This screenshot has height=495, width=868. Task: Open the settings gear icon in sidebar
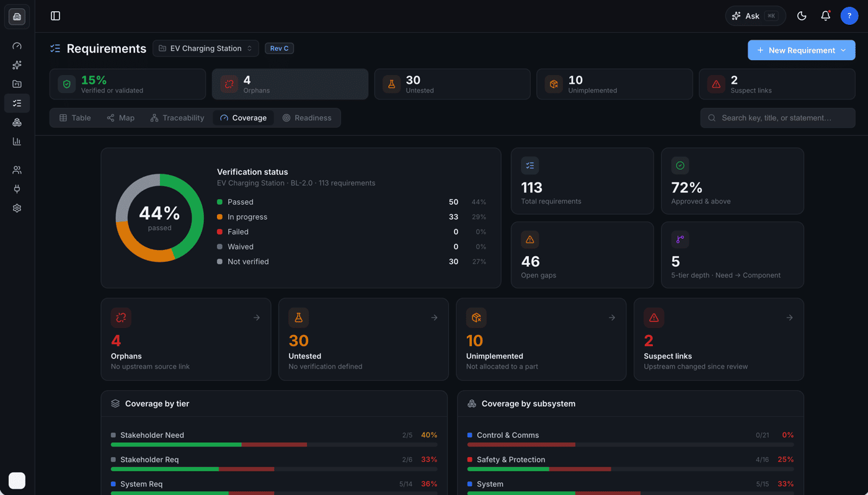[17, 208]
